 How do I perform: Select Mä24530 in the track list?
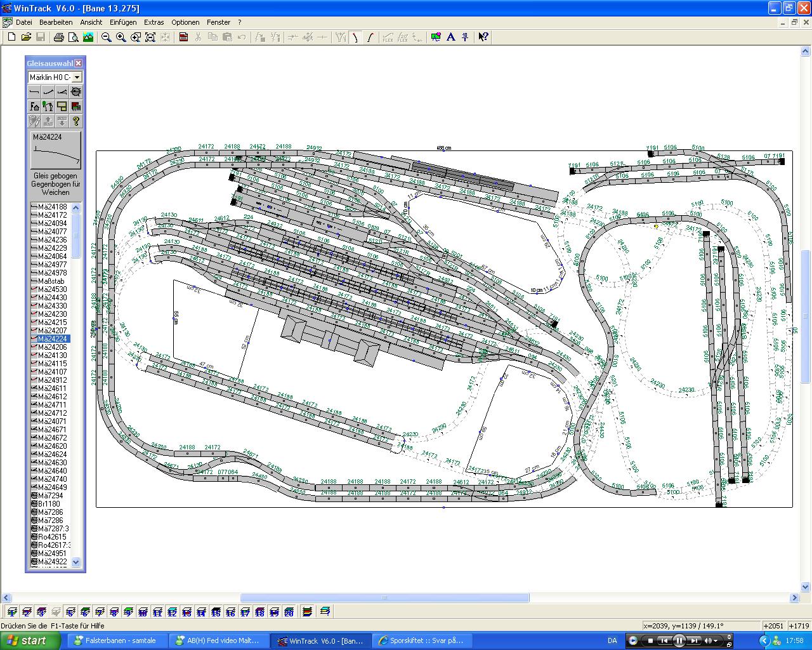pos(51,289)
